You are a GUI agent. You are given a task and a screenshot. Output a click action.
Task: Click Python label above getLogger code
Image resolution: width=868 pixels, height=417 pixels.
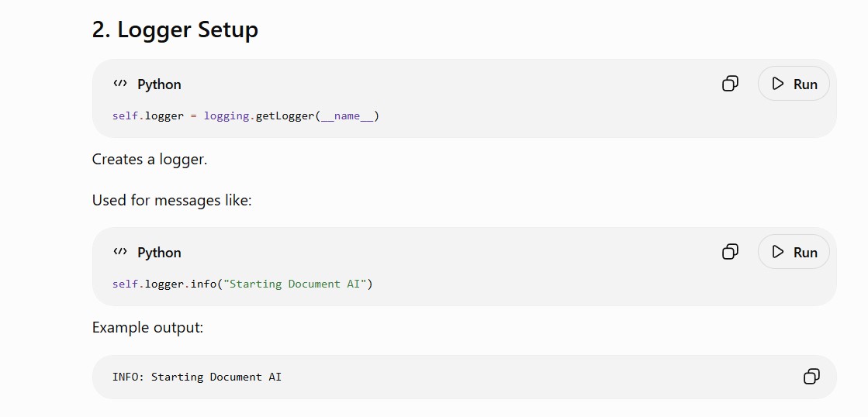pos(160,84)
